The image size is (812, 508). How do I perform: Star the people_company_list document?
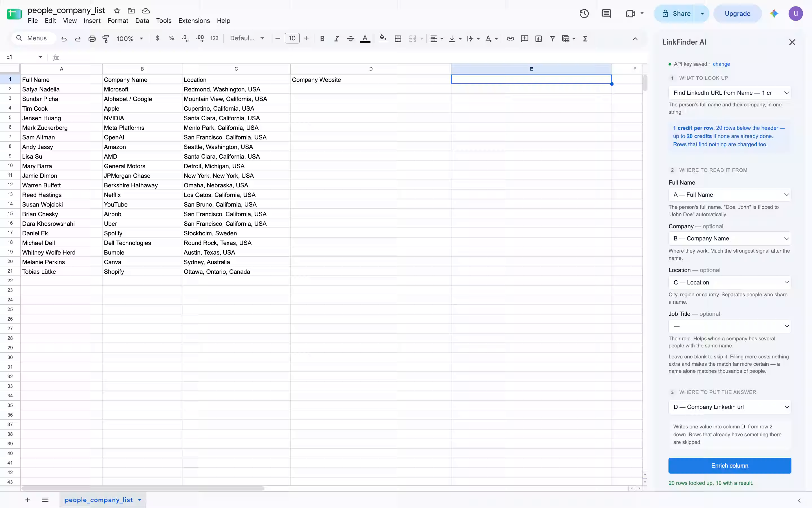click(117, 11)
